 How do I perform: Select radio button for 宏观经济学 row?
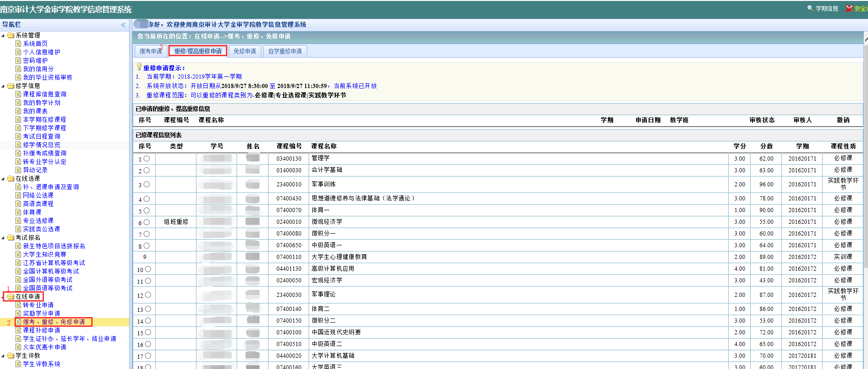tap(148, 281)
